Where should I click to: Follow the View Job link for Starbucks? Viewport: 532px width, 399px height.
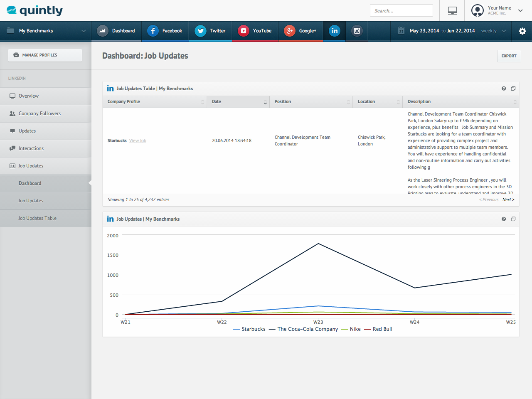(138, 141)
